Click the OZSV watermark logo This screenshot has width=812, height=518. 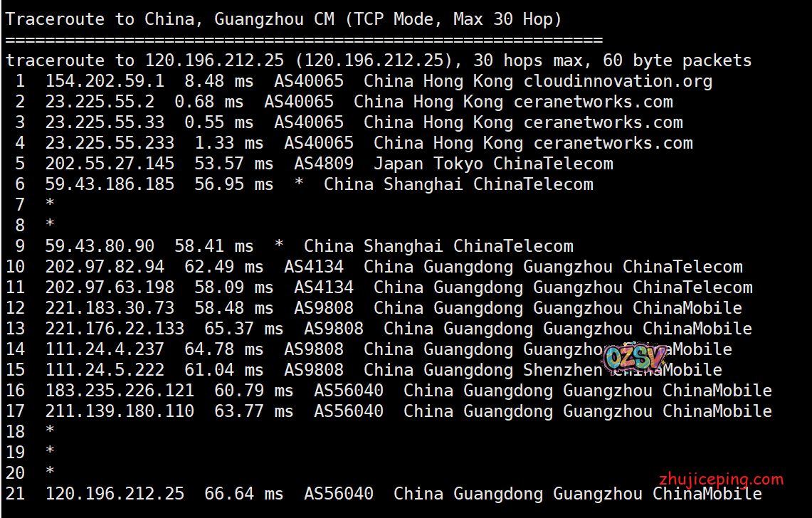point(636,357)
